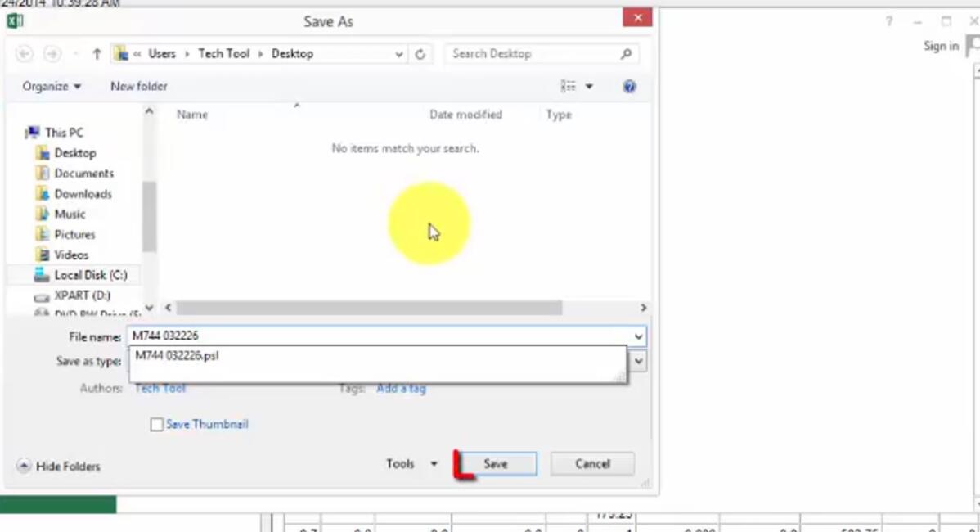Screen dimensions: 980x532
Task: Click Hide Folders
Action: pos(59,467)
